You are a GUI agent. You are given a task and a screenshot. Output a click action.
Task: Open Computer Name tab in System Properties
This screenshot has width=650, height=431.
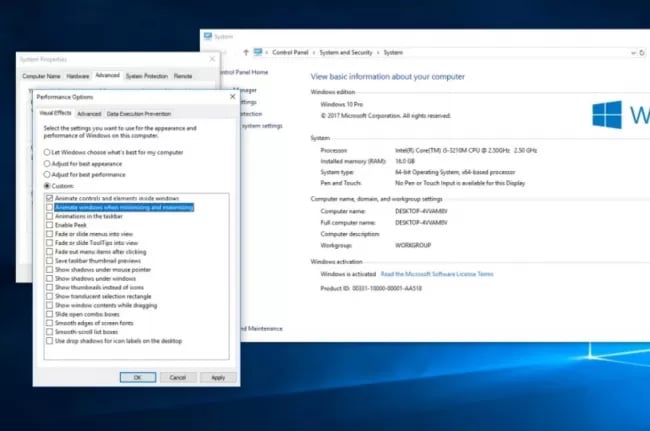[41, 76]
